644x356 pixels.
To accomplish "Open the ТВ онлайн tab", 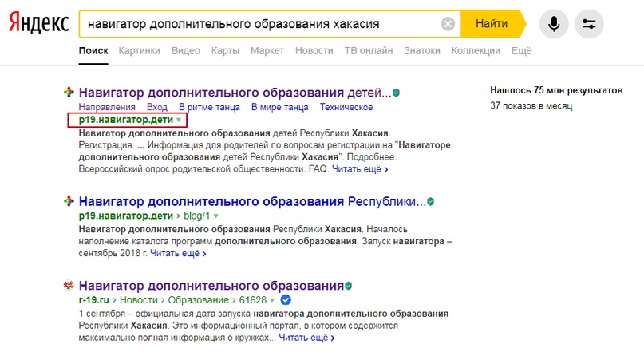I will click(369, 51).
